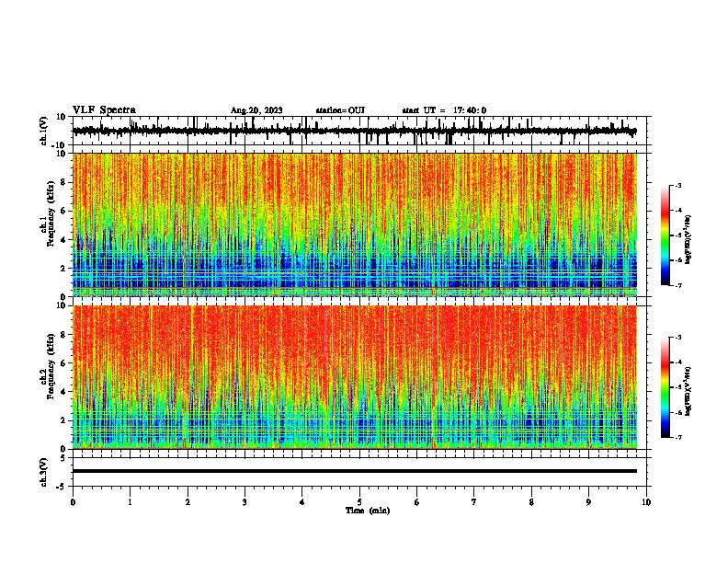Click the ch.2 spectrogram color scale bar
728x563 pixels.
click(665, 387)
